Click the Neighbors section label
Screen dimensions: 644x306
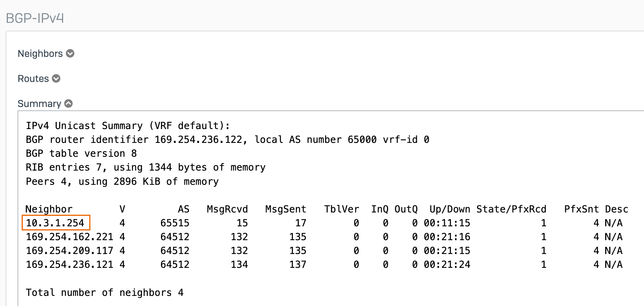(x=40, y=53)
